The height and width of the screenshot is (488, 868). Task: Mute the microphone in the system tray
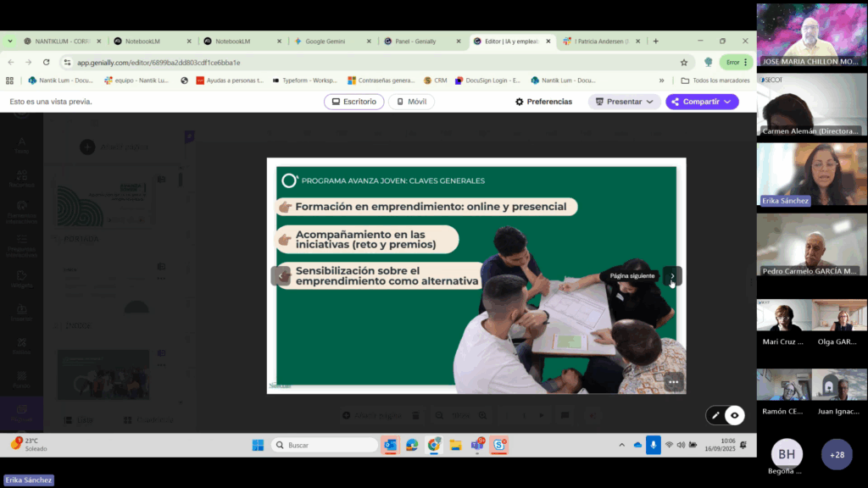pos(653,445)
